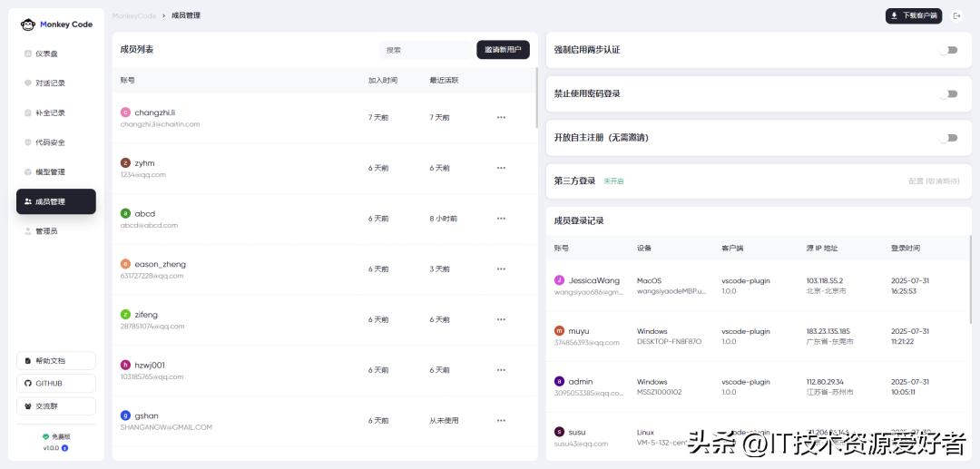The height and width of the screenshot is (469, 980).
Task: Open more options for hzwj001
Action: (501, 370)
